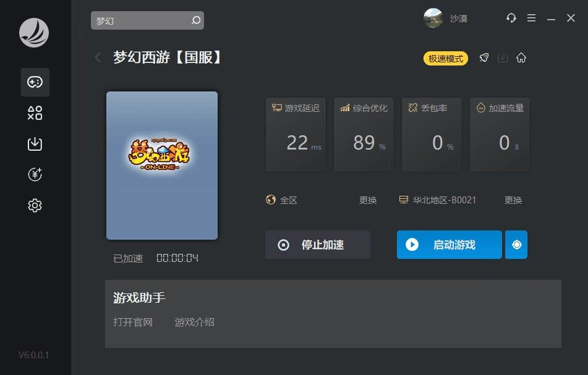The height and width of the screenshot is (375, 588).
Task: Click the 停止加速 button
Action: coord(318,245)
